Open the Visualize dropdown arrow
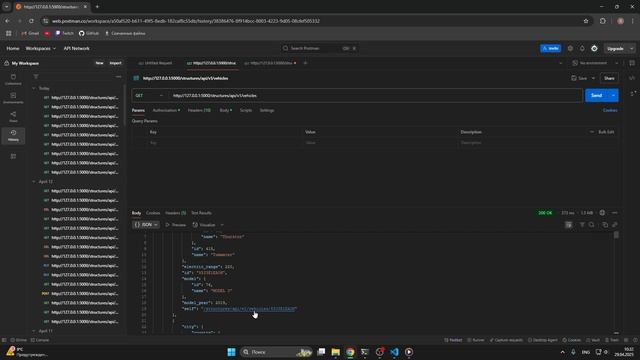This screenshot has height=360, width=640. pyautogui.click(x=222, y=225)
